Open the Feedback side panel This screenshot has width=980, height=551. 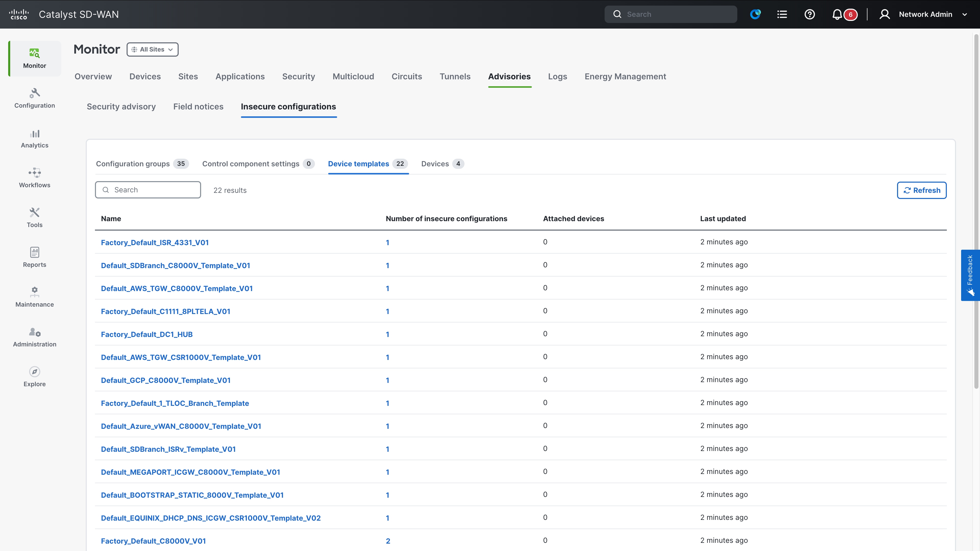point(970,275)
